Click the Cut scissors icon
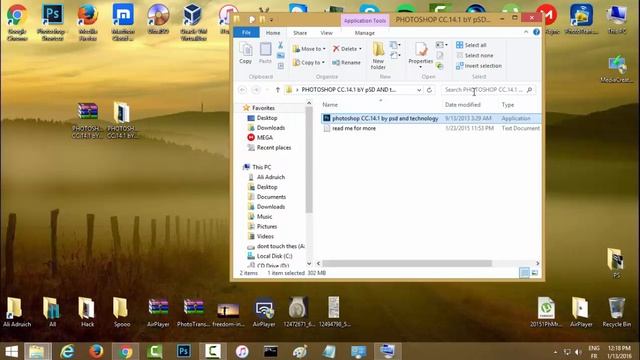 coord(280,45)
